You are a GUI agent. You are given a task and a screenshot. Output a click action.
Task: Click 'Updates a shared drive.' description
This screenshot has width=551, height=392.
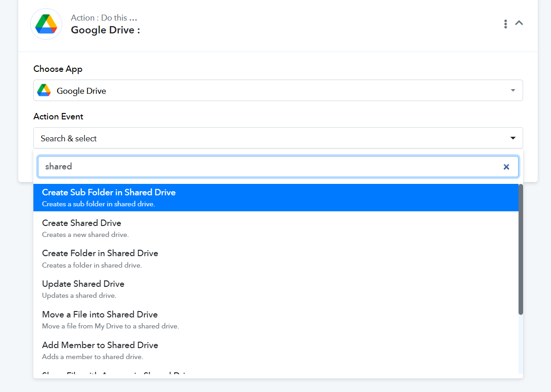pyautogui.click(x=79, y=295)
